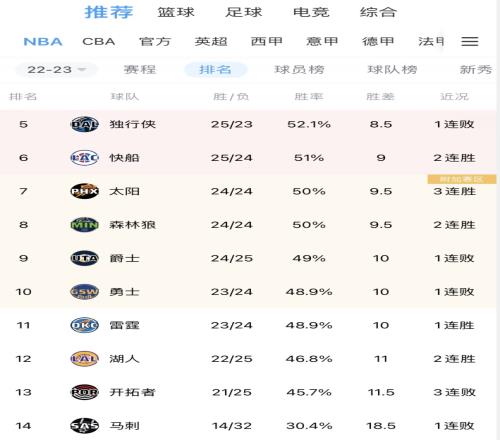The height and width of the screenshot is (440, 500).
Task: Select the 德甲 league tab
Action: [x=378, y=42]
